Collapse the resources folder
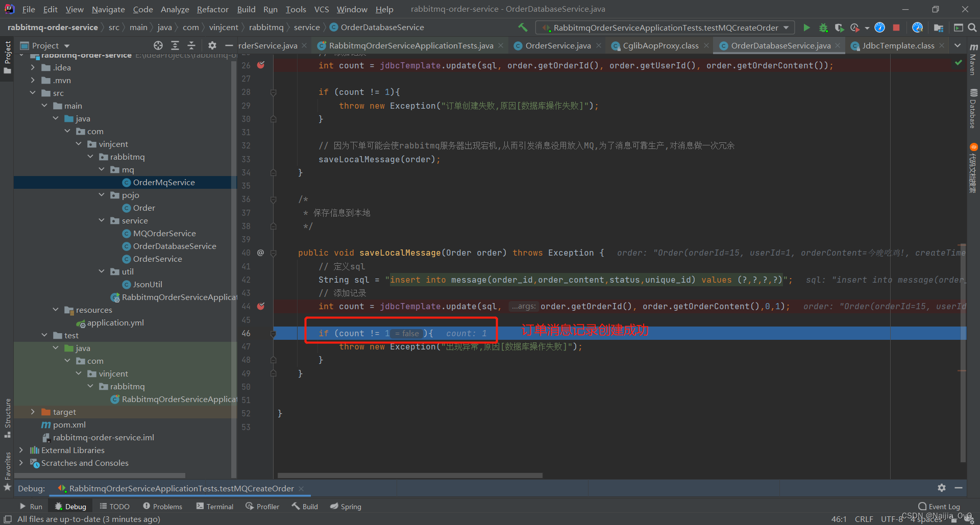 [x=56, y=310]
